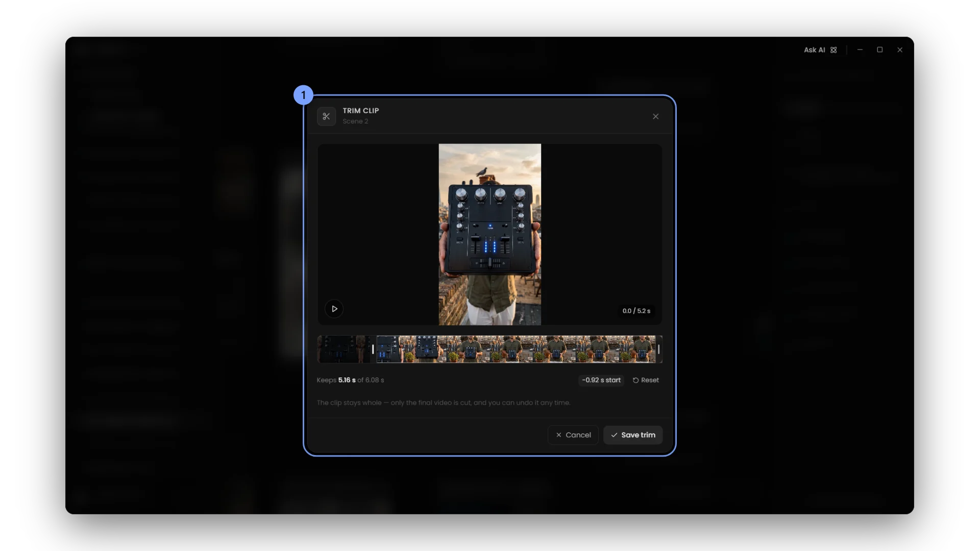Minimize the application window
The width and height of the screenshot is (980, 551).
tap(860, 50)
